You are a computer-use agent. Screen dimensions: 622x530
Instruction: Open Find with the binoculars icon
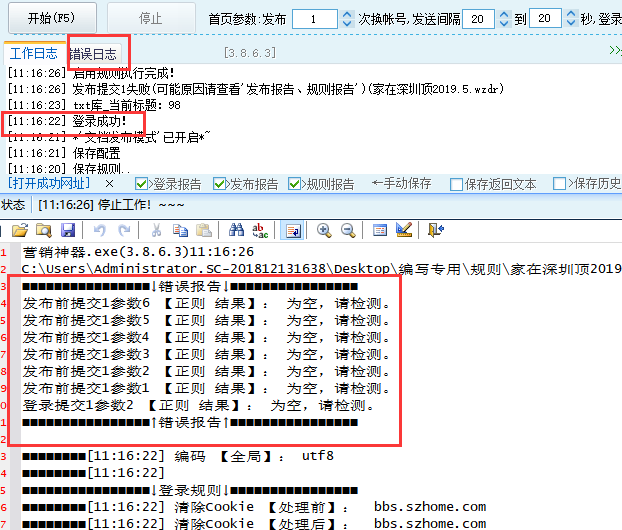click(236, 230)
